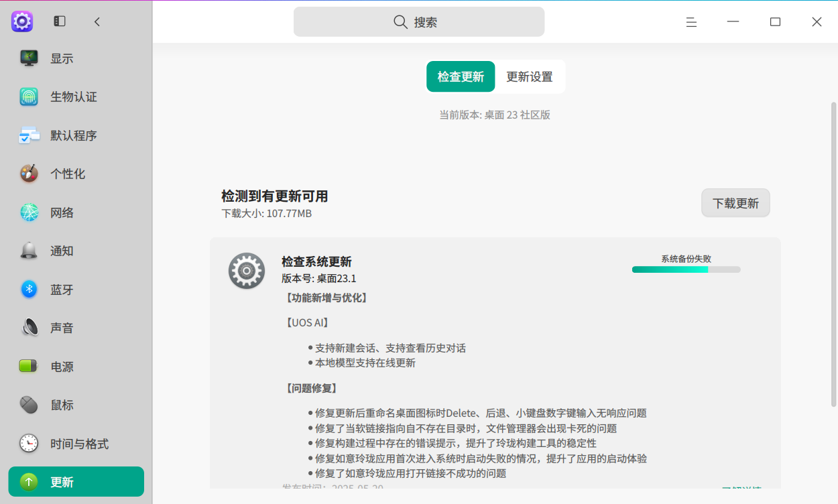Switch to the 检查更新 tab

point(461,76)
